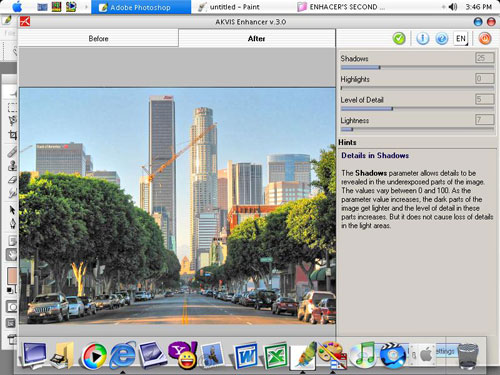Adjust the Highlights slider

417,88
